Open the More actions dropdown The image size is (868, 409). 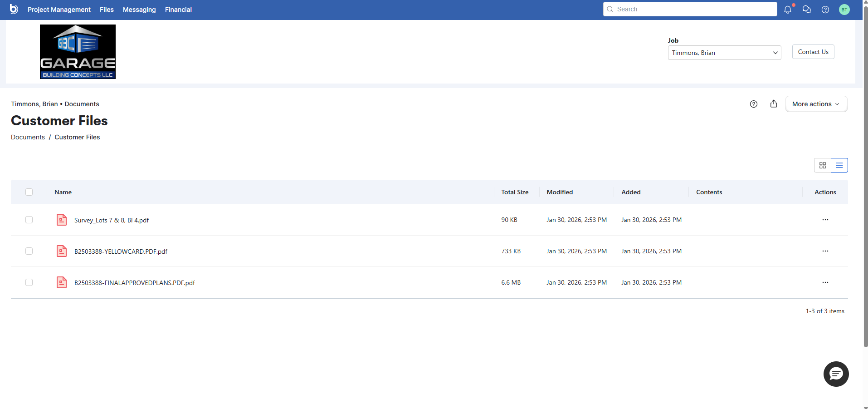pyautogui.click(x=816, y=104)
